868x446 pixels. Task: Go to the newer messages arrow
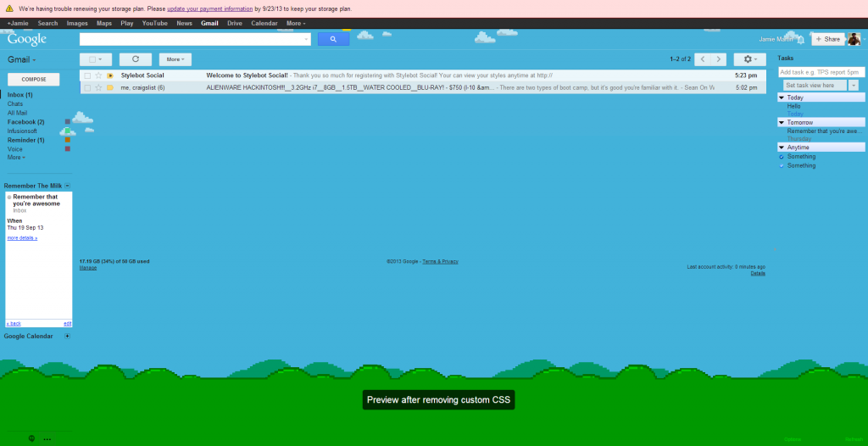click(x=703, y=59)
